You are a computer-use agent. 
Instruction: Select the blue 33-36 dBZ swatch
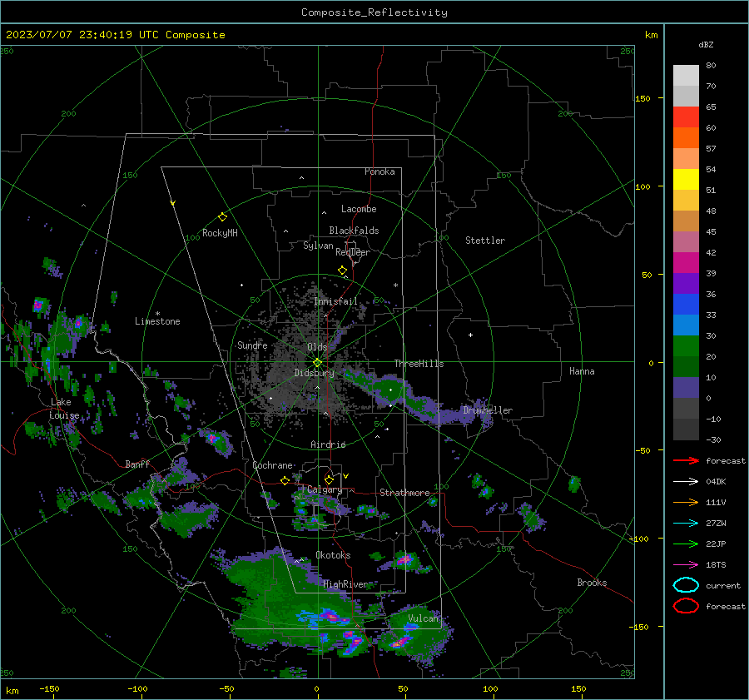pos(686,305)
